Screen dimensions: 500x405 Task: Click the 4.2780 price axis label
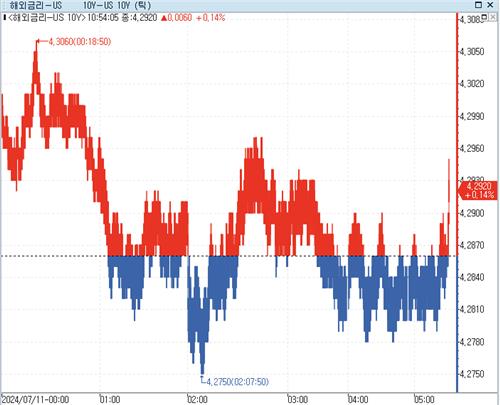click(472, 342)
